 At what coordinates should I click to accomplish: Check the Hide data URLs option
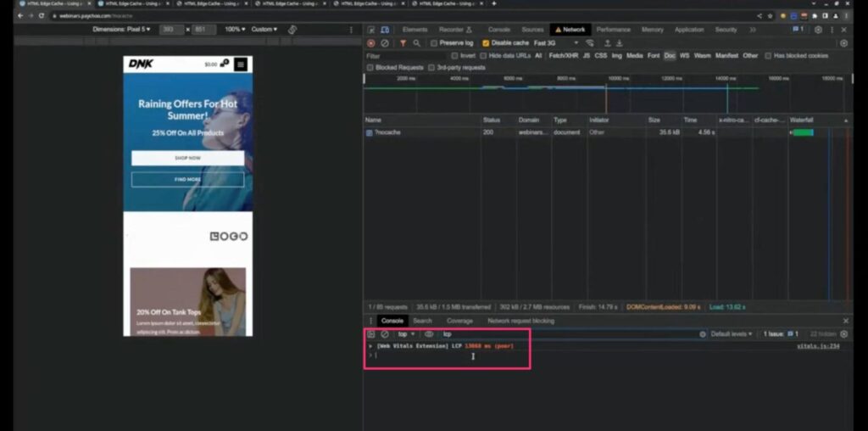(x=484, y=55)
